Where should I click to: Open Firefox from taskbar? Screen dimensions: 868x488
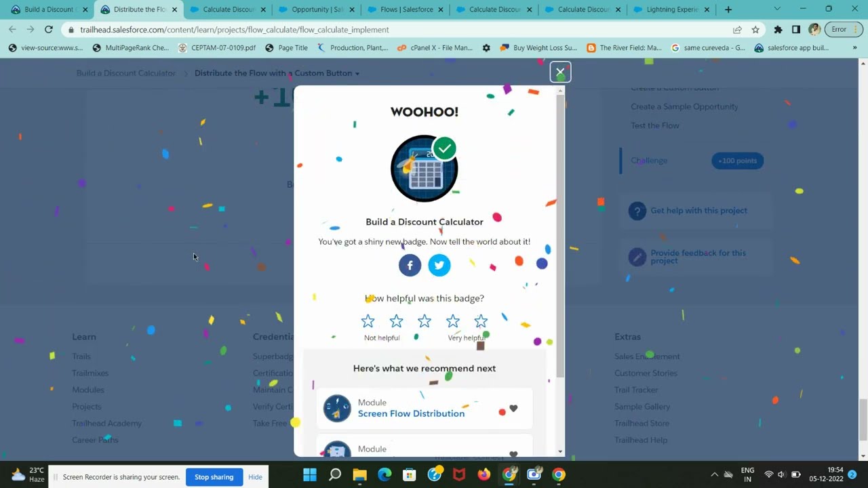click(x=484, y=474)
